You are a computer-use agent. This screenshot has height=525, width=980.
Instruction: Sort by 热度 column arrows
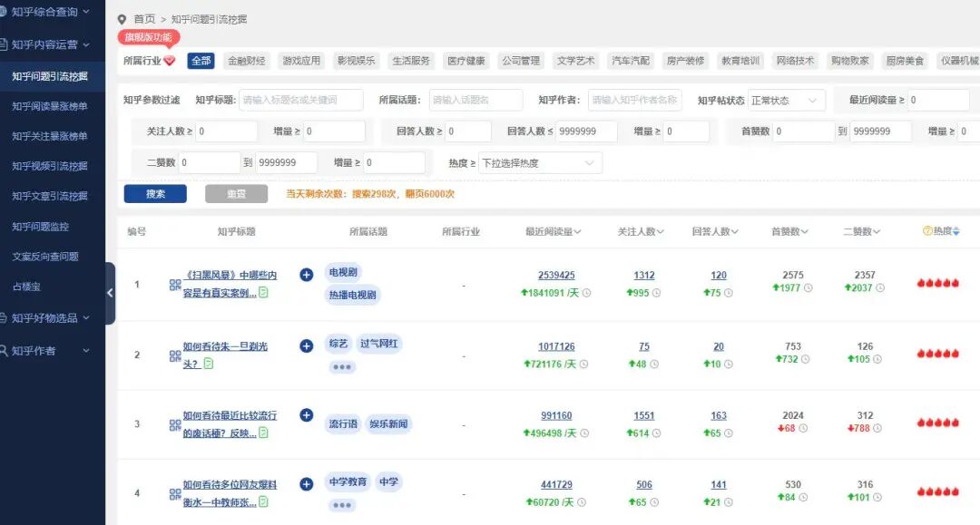pyautogui.click(x=956, y=231)
